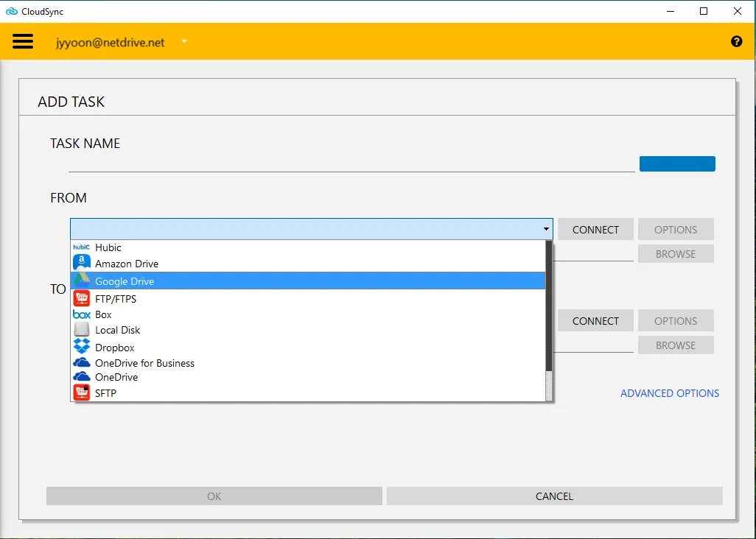Viewport: 756px width, 539px height.
Task: Click the CloudSync title bar logo
Action: [x=11, y=11]
